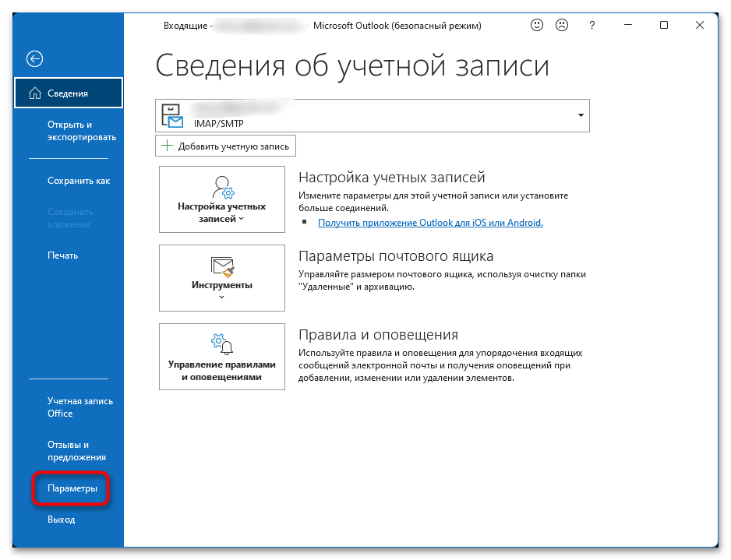This screenshot has height=560, width=731.
Task: Minimize the Outlook window
Action: click(628, 25)
